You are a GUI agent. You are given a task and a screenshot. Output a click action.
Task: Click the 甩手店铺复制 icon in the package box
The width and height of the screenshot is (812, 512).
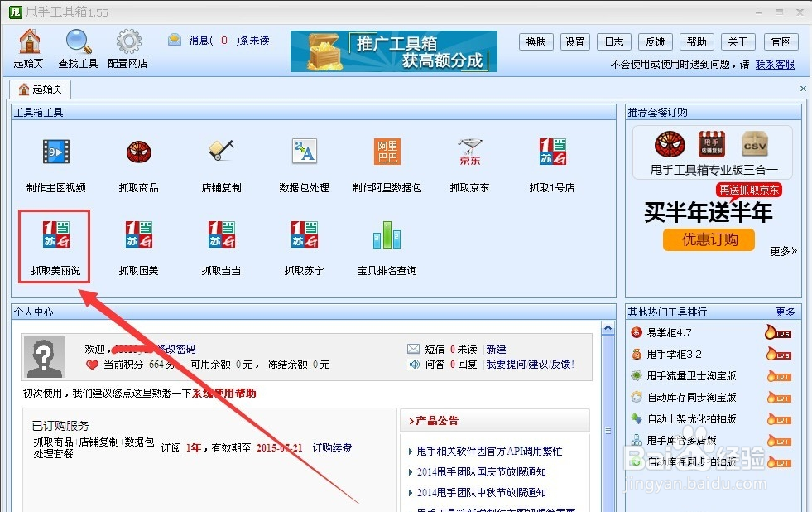[712, 145]
